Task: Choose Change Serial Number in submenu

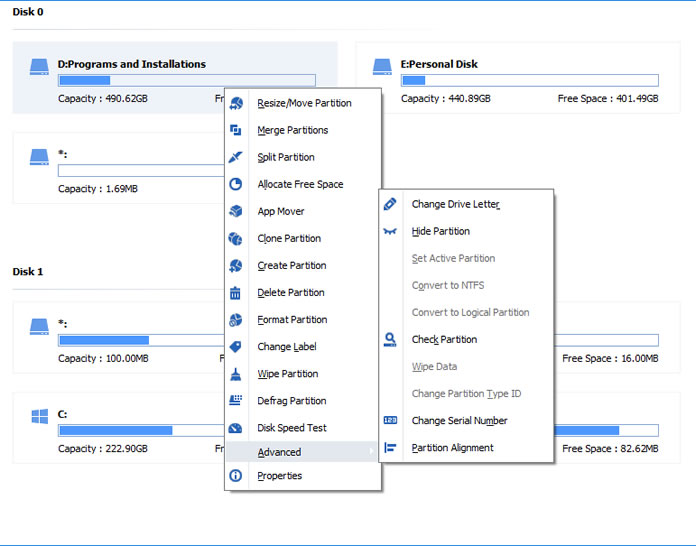Action: click(466, 420)
